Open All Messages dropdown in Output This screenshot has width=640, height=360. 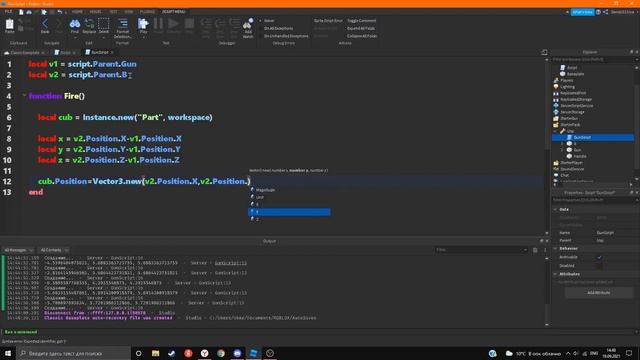click(18, 250)
